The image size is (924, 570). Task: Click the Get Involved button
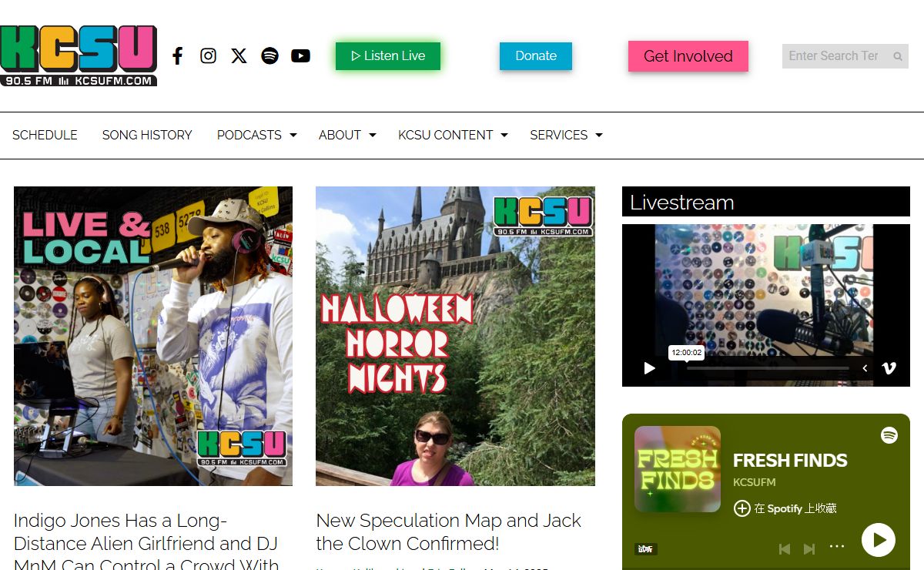point(688,56)
